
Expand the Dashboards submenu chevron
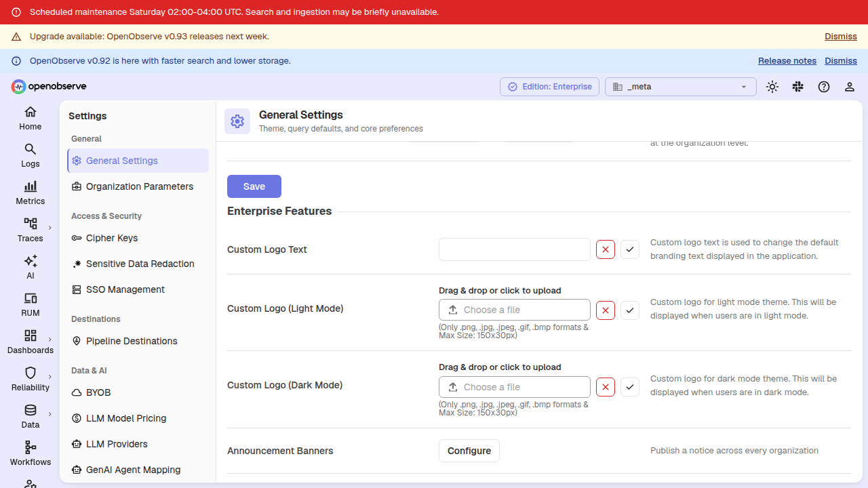[50, 340]
